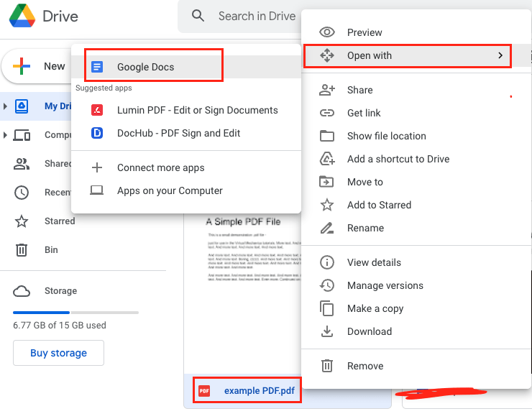Click the Google Docs blue document icon
Image resolution: width=532 pixels, height=419 pixels.
pyautogui.click(x=97, y=67)
